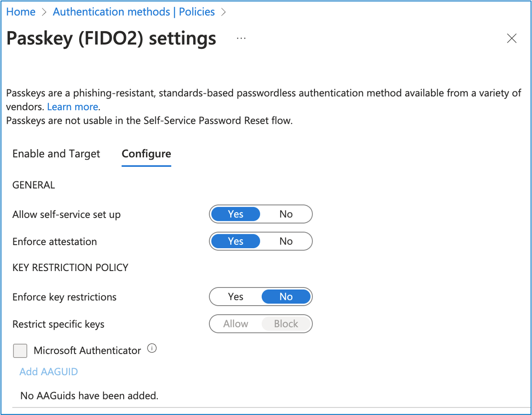The height and width of the screenshot is (415, 532).
Task: Click the info icon next to Microsoft Authenticator
Action: click(x=152, y=348)
